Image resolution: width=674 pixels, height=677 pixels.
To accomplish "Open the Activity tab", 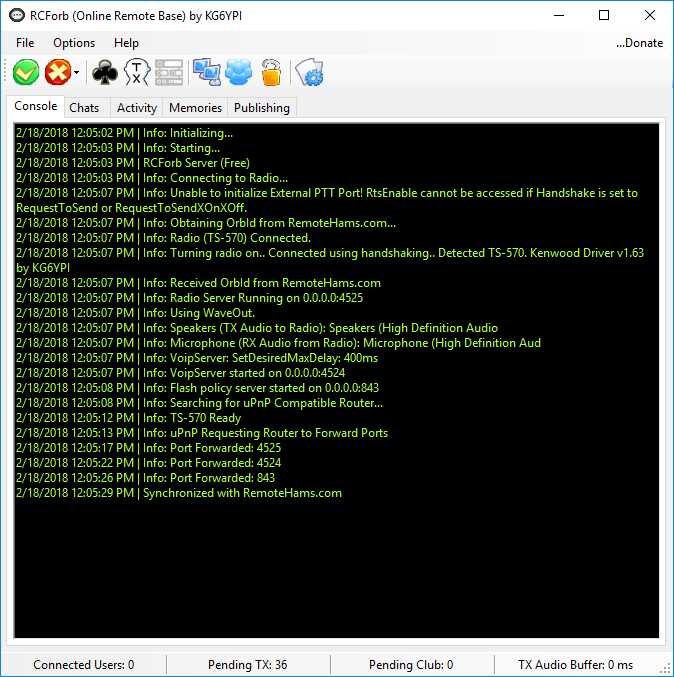I will pos(137,108).
